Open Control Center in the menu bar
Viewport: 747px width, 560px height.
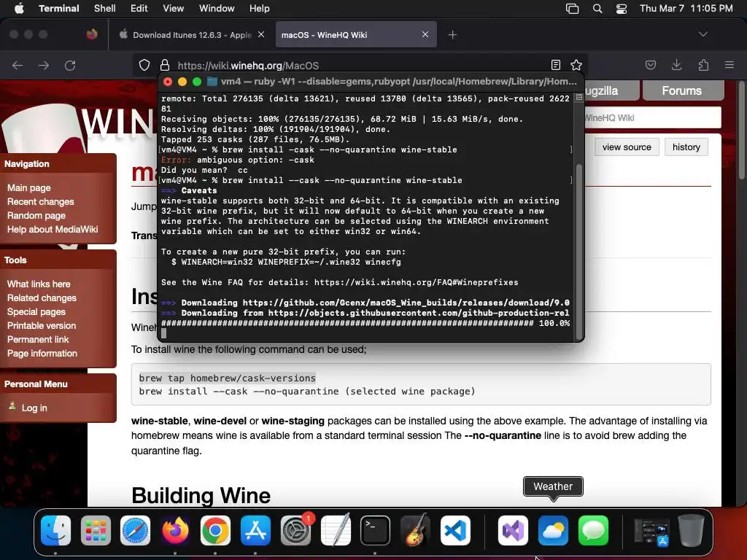tap(622, 9)
